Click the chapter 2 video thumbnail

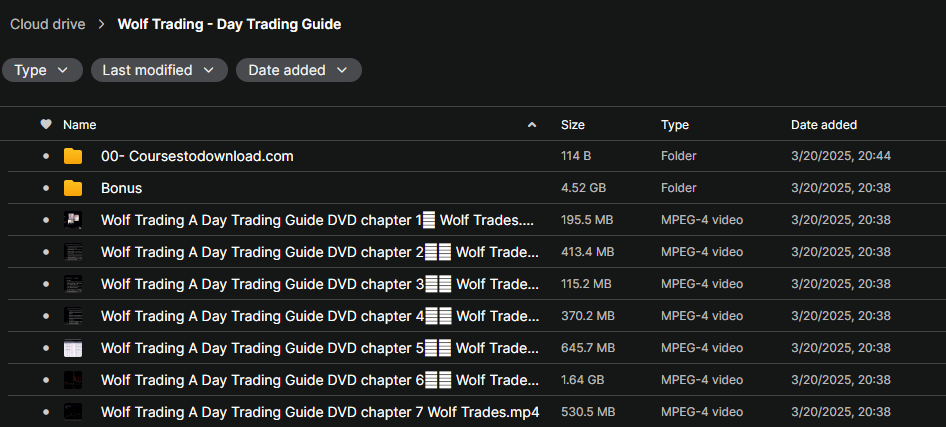[73, 252]
